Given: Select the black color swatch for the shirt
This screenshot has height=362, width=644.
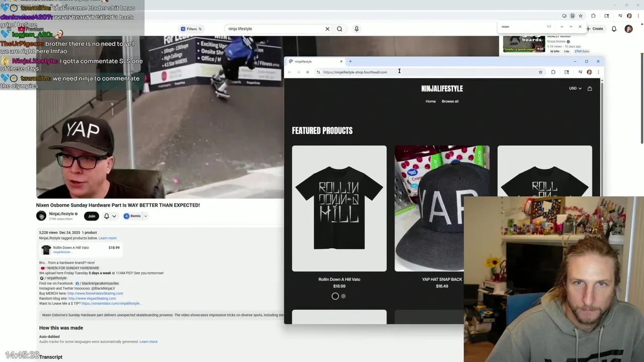Looking at the screenshot, I should 335,296.
